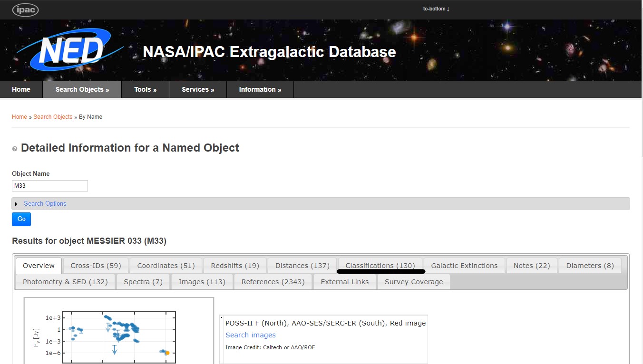This screenshot has height=364, width=643.
Task: Open Information menu
Action: tap(260, 89)
